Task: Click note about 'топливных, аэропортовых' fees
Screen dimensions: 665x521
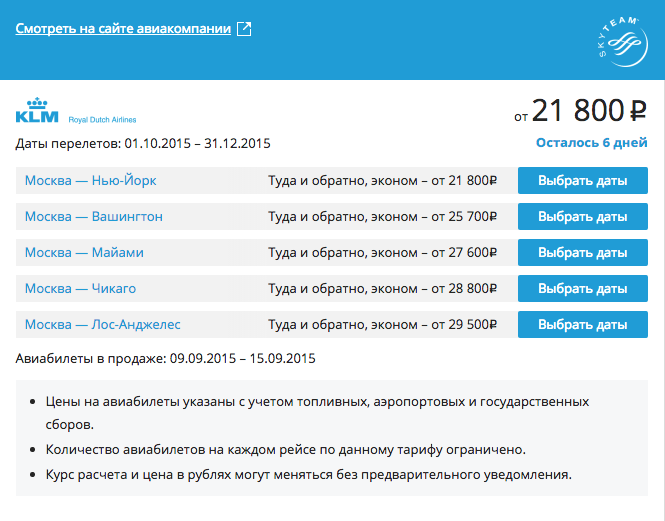Action: [317, 413]
